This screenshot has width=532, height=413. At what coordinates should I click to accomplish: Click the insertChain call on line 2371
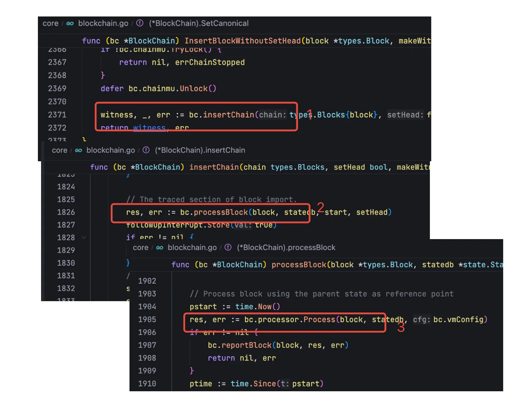point(228,115)
